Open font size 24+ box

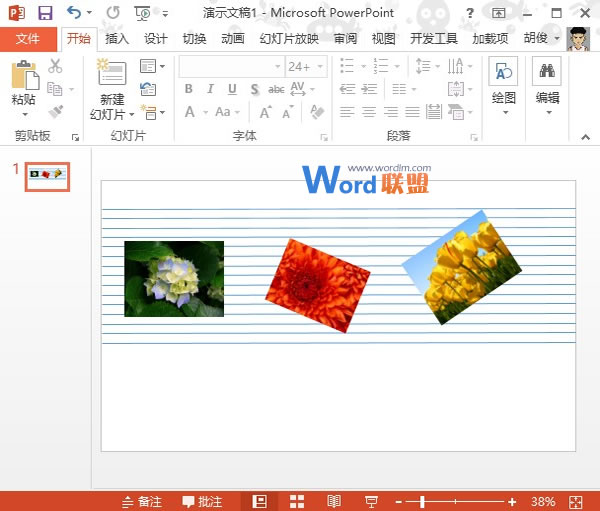coord(306,67)
